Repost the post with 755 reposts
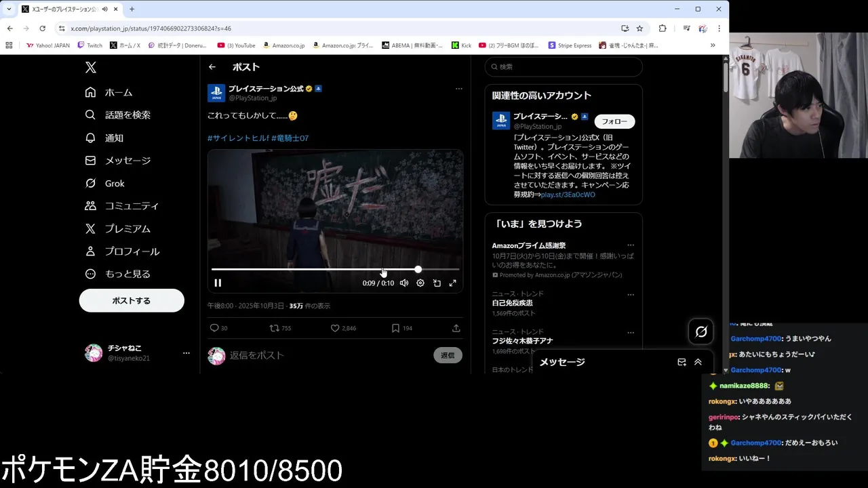 coord(280,328)
